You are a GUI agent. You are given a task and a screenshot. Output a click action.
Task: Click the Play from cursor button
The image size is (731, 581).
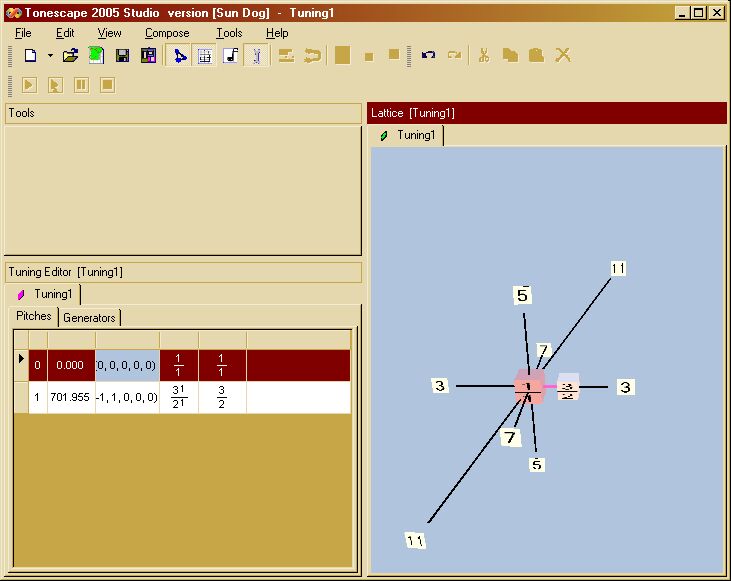pyautogui.click(x=55, y=85)
